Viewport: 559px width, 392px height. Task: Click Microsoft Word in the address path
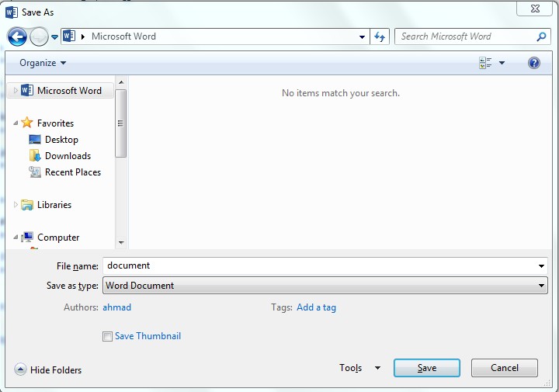123,36
